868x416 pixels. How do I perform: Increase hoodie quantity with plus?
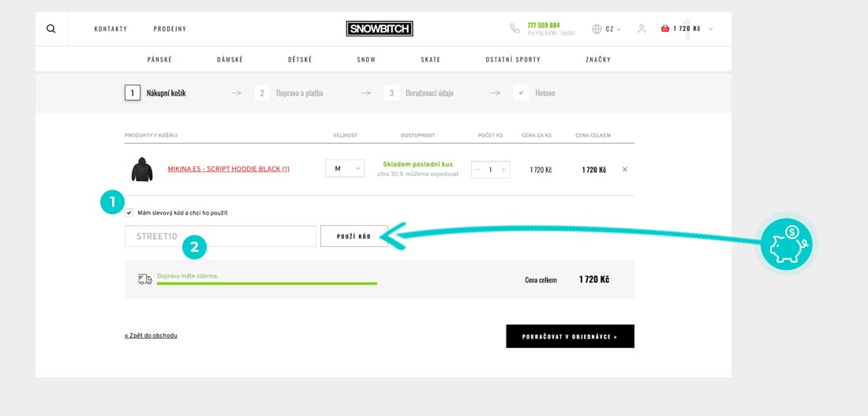[503, 170]
